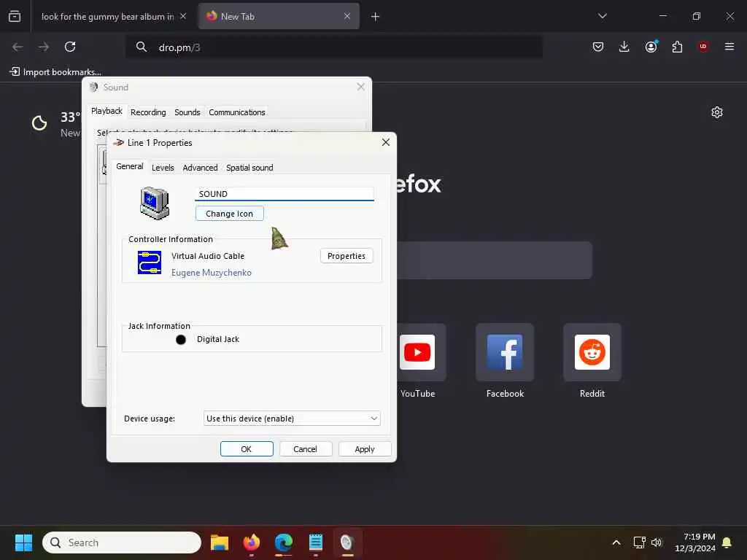This screenshot has height=560, width=747.
Task: Open Communications tab in Sound window
Action: click(237, 112)
